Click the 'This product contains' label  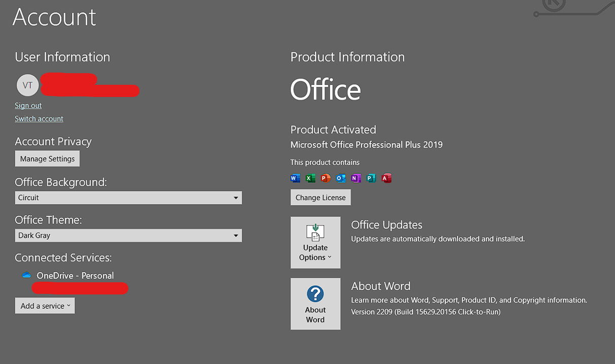[325, 162]
